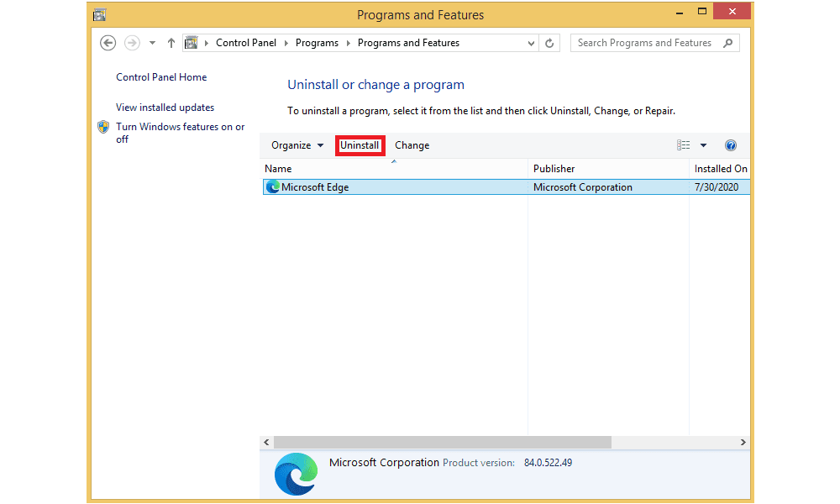Image resolution: width=840 pixels, height=504 pixels.
Task: Focus the Search Programs and Features box
Action: tap(644, 43)
